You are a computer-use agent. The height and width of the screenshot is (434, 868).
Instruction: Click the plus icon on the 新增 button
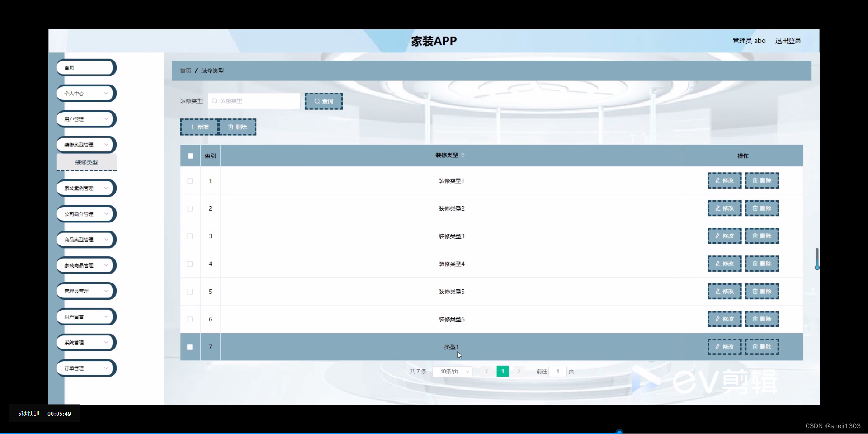(x=192, y=127)
